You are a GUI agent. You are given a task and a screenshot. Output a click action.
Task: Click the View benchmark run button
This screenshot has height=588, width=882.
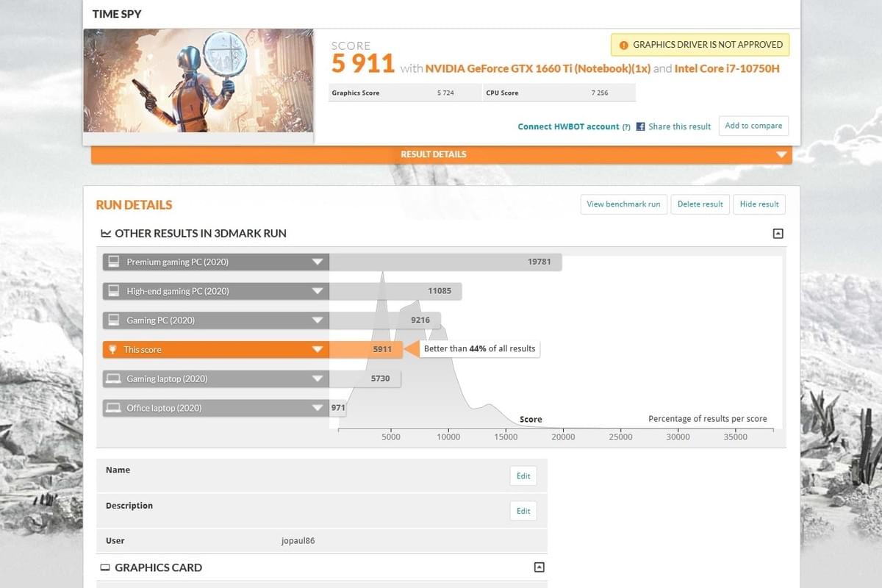[x=623, y=204]
